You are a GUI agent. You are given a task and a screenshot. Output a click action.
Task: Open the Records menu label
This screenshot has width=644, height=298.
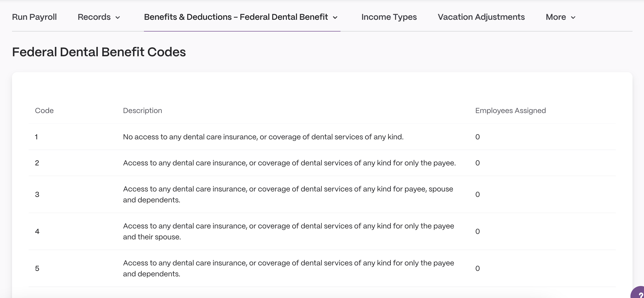[x=94, y=17]
